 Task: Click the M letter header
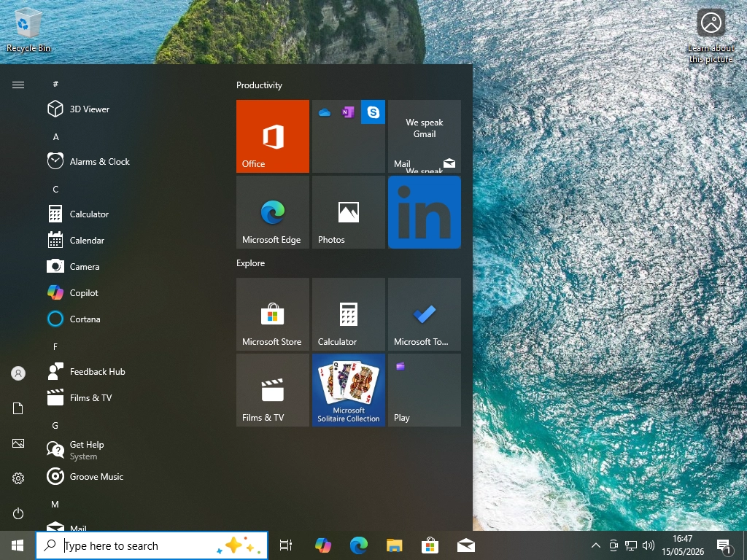click(x=55, y=504)
